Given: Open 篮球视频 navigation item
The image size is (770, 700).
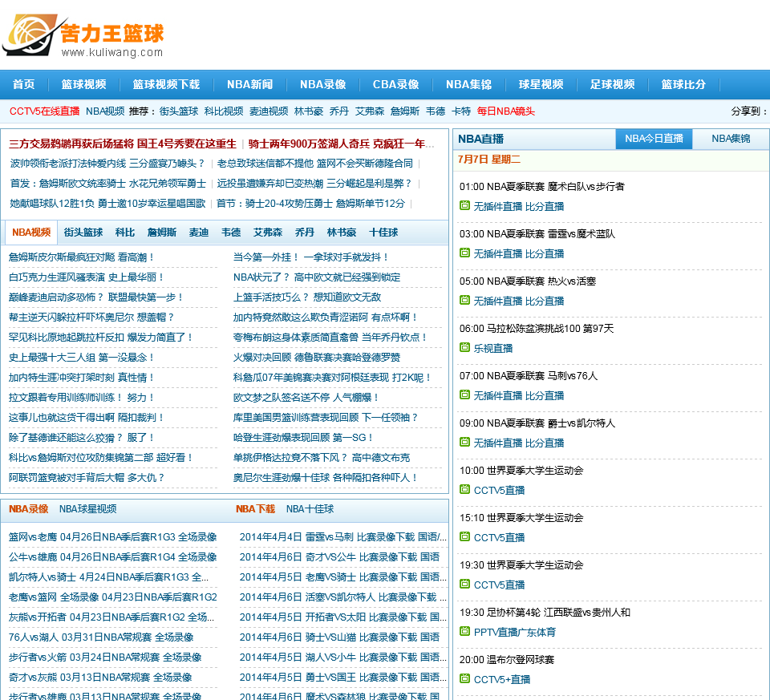Looking at the screenshot, I should point(83,84).
